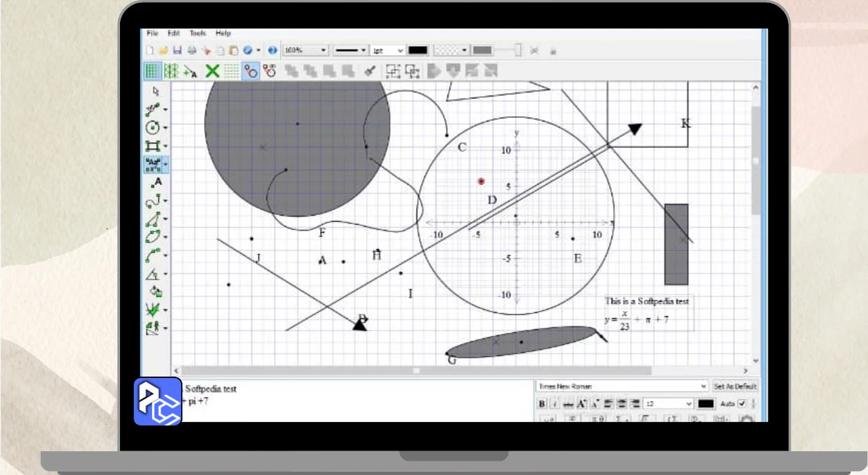Open the Edit menu
The height and width of the screenshot is (475, 868).
tap(174, 33)
